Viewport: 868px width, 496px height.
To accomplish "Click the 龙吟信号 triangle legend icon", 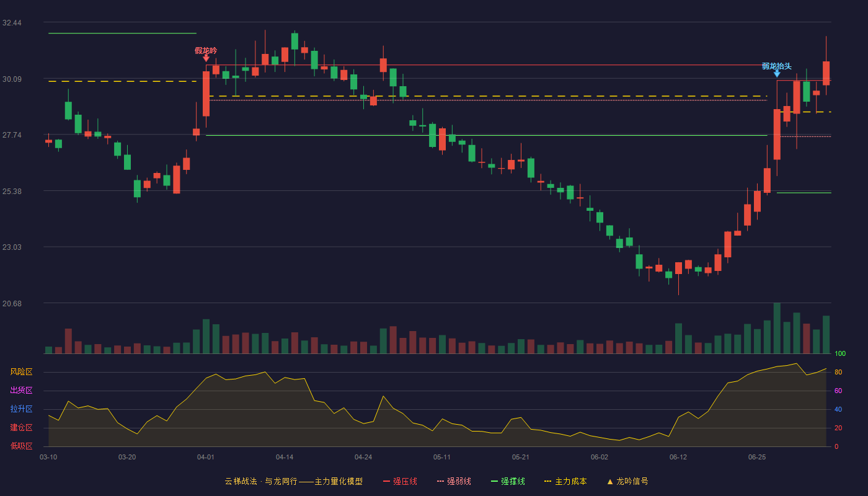I will (610, 481).
